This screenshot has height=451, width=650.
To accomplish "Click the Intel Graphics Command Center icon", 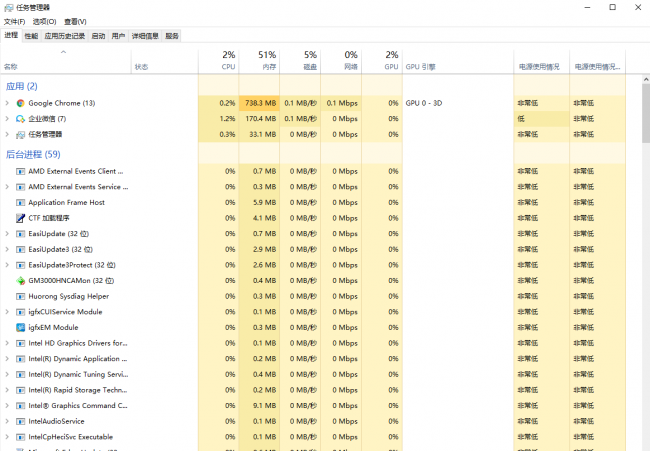I will 20,406.
